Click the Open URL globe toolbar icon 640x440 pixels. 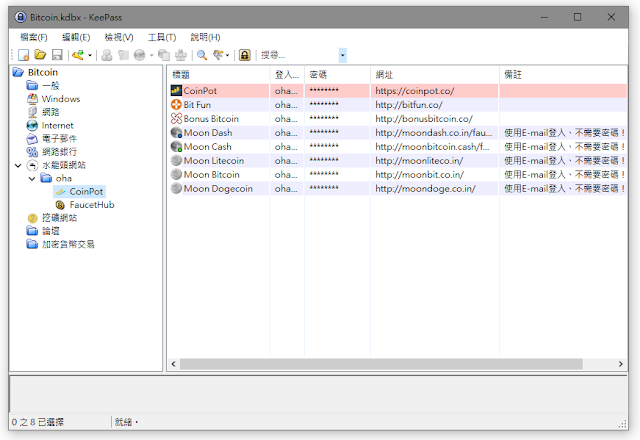pyautogui.click(x=140, y=55)
